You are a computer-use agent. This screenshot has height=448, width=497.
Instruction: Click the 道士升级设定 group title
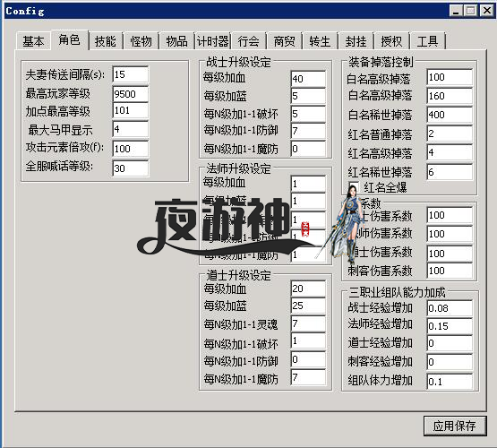(x=238, y=275)
